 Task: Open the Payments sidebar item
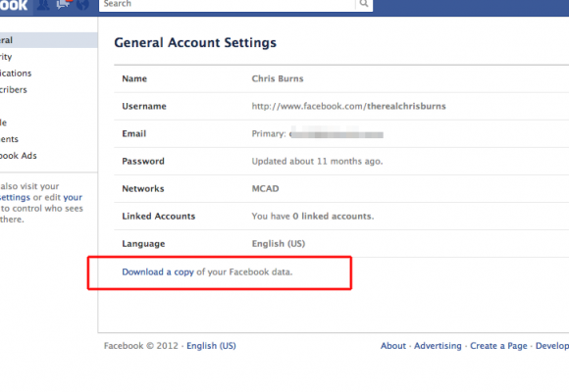pyautogui.click(x=9, y=139)
